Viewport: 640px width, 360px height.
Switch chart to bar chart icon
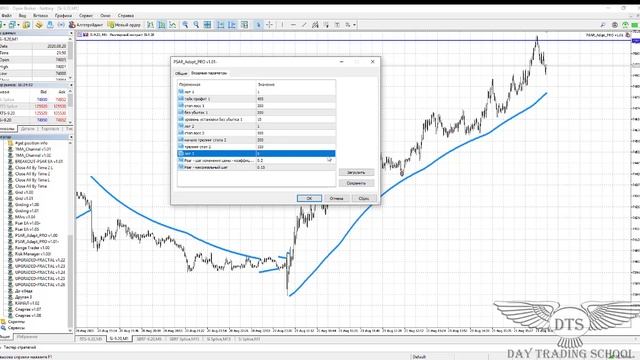point(151,25)
